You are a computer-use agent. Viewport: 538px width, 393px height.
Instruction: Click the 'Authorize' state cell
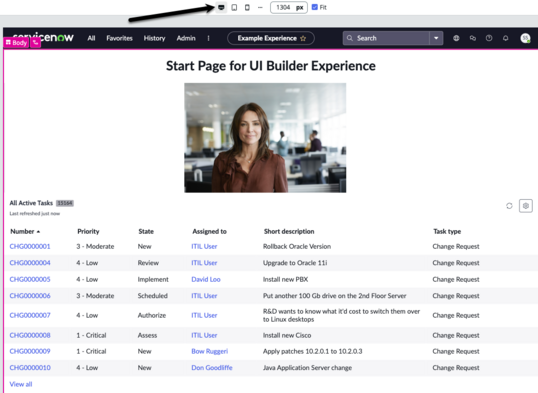coord(152,315)
